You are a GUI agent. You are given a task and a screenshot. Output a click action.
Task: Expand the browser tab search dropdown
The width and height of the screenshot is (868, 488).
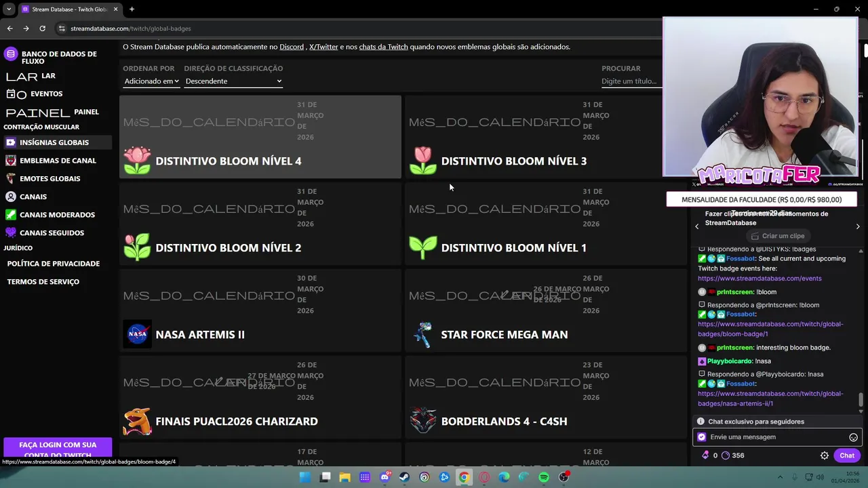click(x=7, y=9)
